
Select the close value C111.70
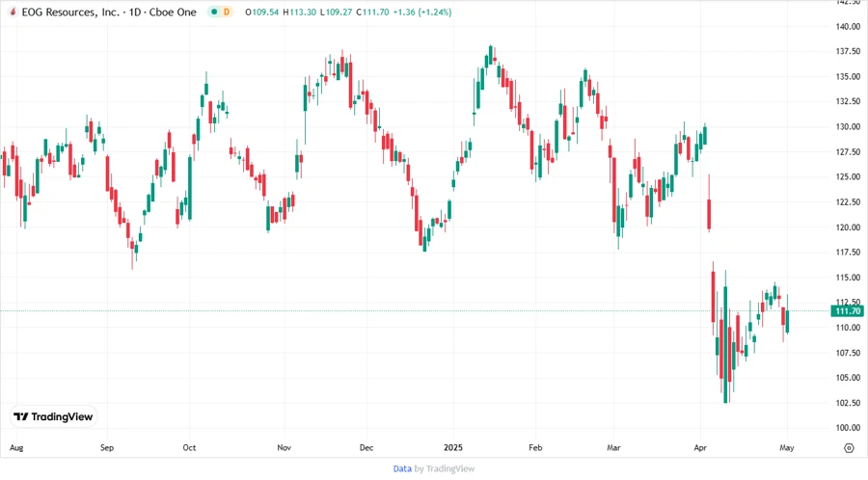[x=372, y=12]
